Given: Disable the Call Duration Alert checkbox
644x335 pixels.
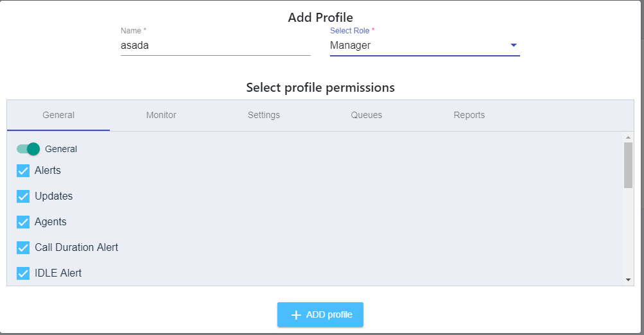Looking at the screenshot, I should point(23,248).
